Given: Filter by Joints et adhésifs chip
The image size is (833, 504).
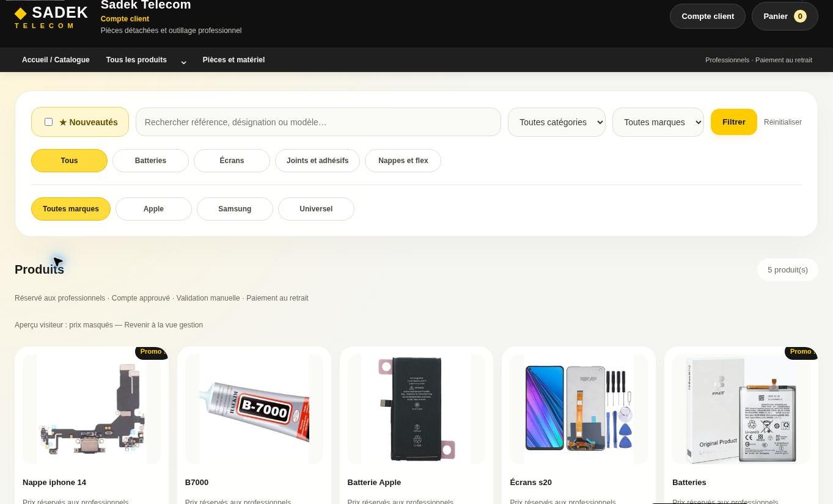Looking at the screenshot, I should 317,161.
